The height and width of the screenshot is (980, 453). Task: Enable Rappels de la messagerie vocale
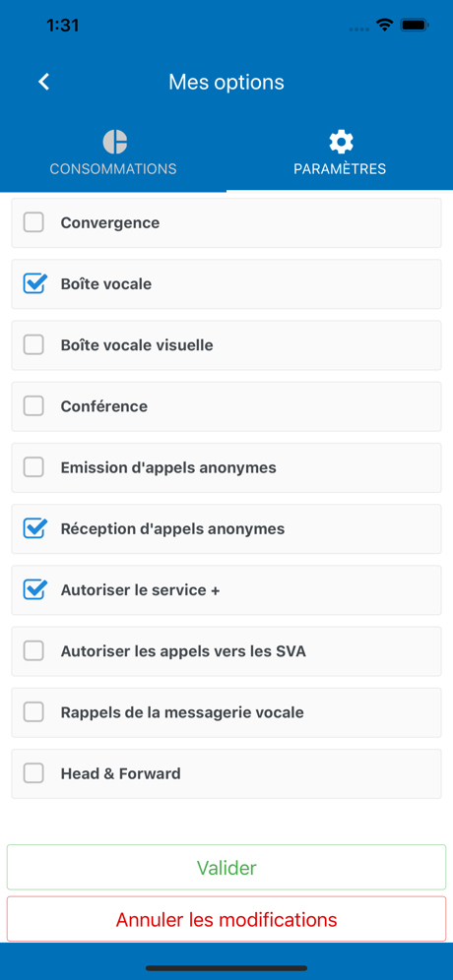click(x=33, y=712)
